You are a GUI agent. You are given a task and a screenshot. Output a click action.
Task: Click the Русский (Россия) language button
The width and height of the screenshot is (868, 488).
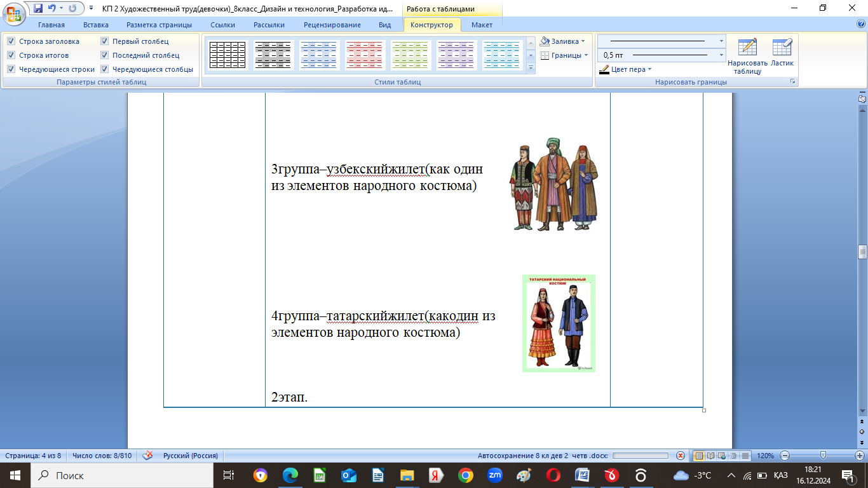coord(190,456)
